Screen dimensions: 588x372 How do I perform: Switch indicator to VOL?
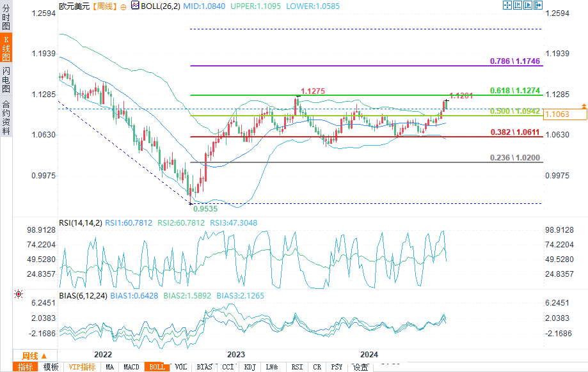180,367
